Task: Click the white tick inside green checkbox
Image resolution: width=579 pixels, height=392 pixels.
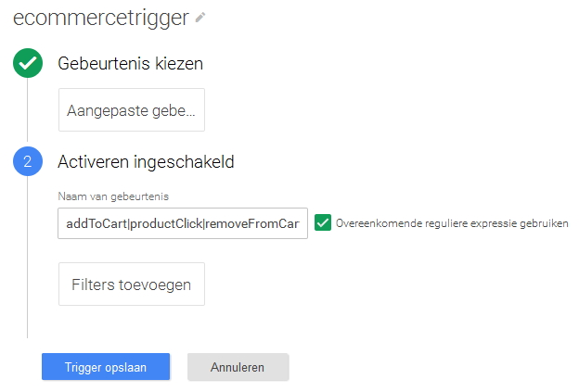Action: pyautogui.click(x=323, y=222)
